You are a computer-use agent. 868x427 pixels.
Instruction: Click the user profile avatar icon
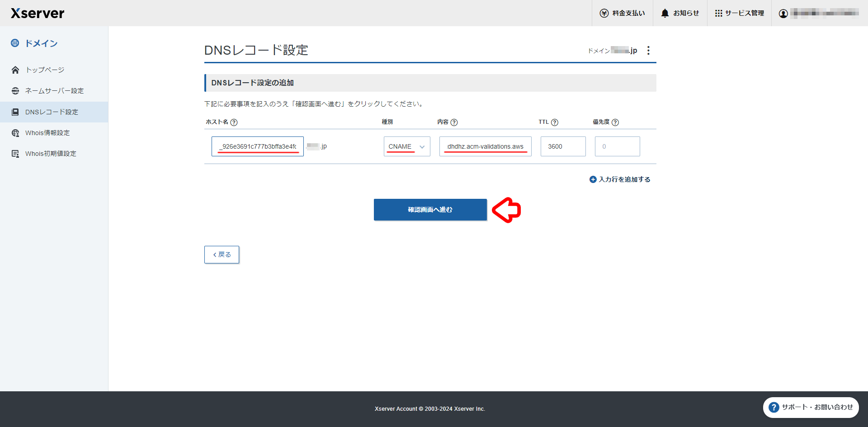tap(783, 13)
